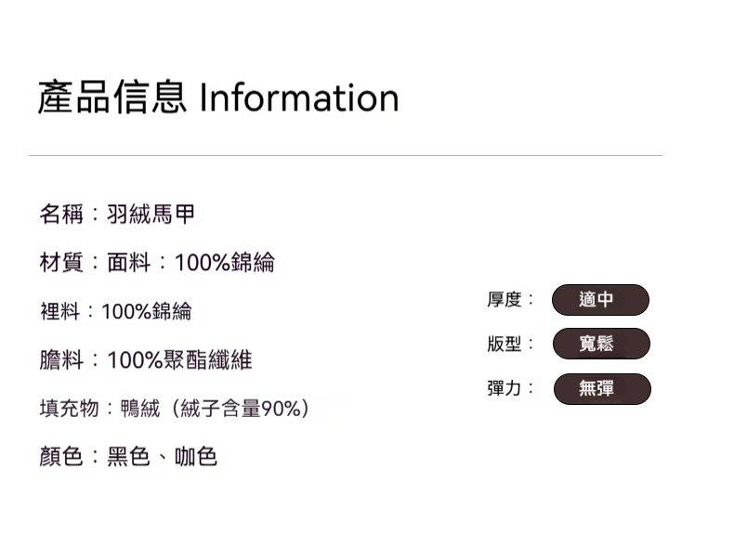Select the 100%聚酯纖維 lining text
The image size is (734, 560).
pos(179,359)
